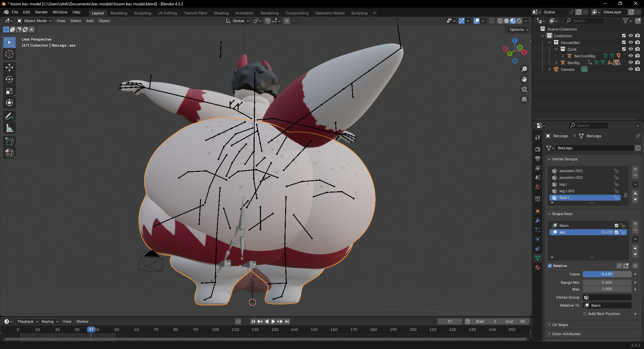Hide Camera in viewport
The height and width of the screenshot is (349, 644).
click(631, 69)
